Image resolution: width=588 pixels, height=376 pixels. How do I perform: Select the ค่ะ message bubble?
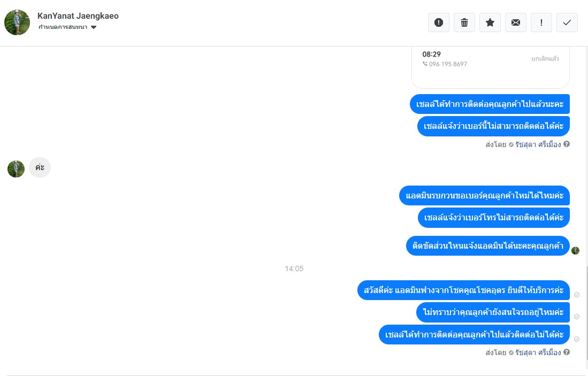click(40, 167)
